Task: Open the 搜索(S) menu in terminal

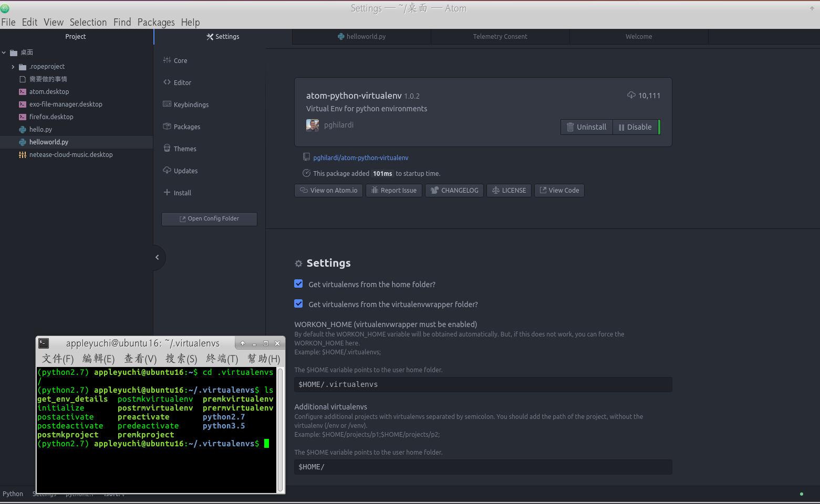Action: (181, 359)
